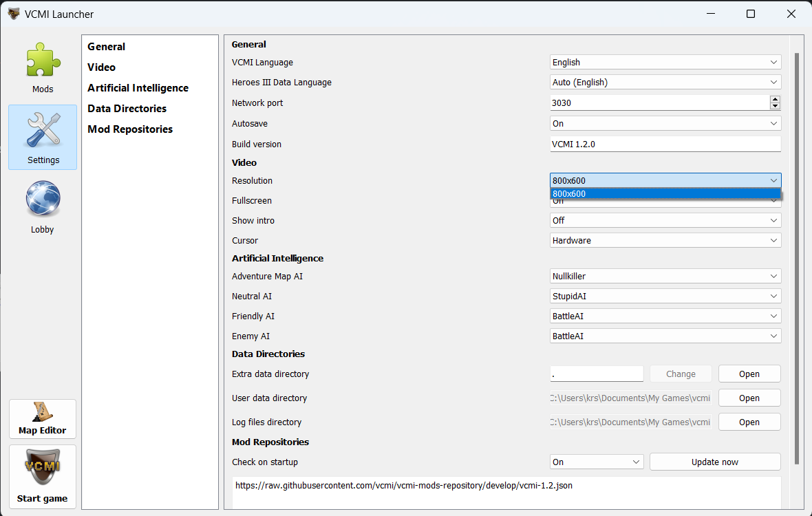
Task: Switch to Artificial Intelligence section
Action: [138, 87]
